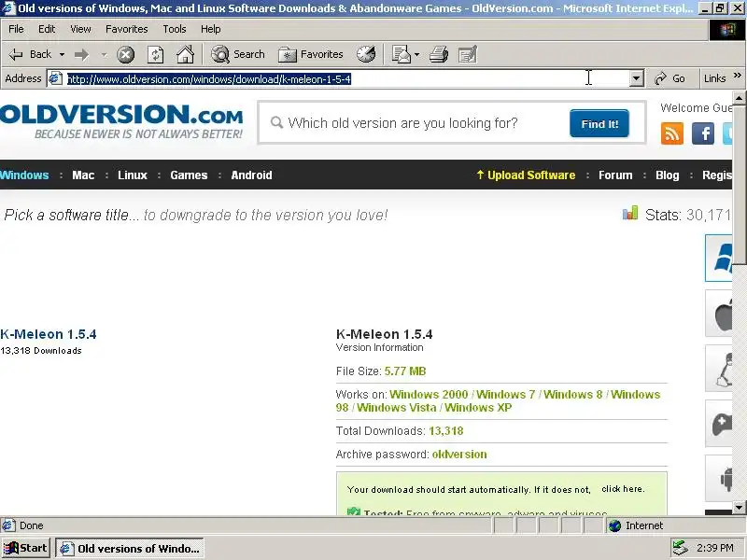
Task: Open the History toolbar icon
Action: click(x=366, y=54)
